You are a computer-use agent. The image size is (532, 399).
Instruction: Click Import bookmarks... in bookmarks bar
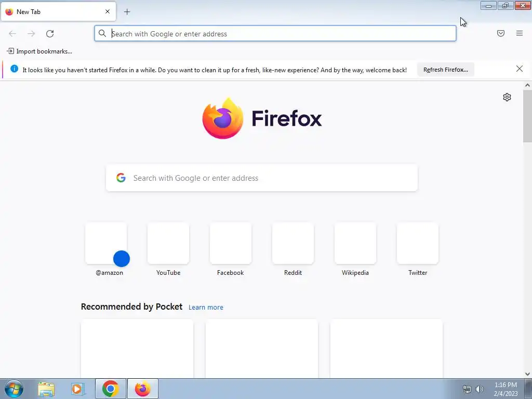(39, 51)
